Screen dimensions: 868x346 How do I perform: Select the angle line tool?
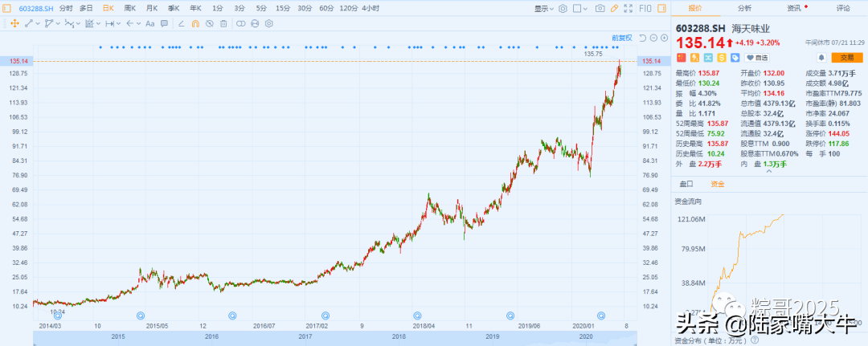(x=181, y=23)
